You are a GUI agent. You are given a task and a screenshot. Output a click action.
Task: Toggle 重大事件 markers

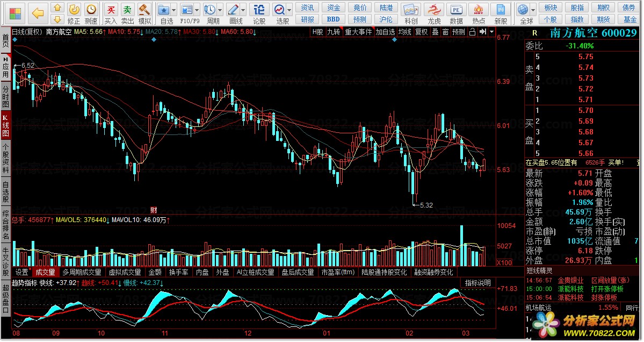click(x=358, y=32)
